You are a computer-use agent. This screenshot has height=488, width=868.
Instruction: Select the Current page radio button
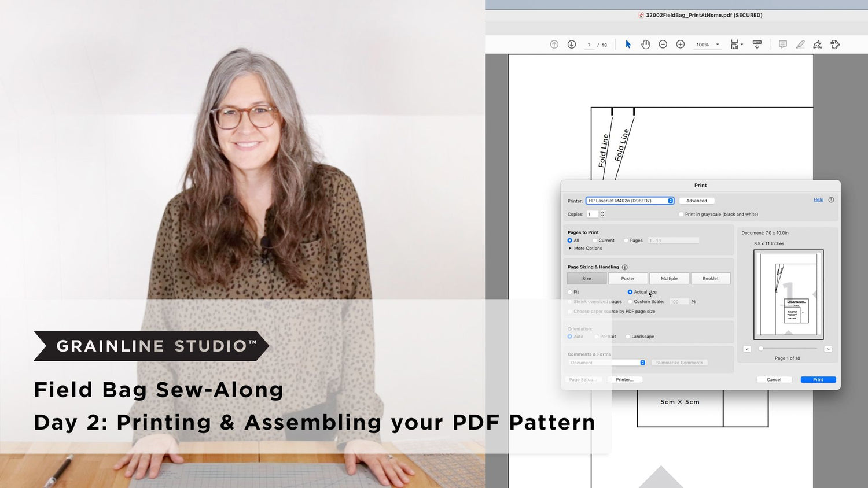[x=594, y=241]
